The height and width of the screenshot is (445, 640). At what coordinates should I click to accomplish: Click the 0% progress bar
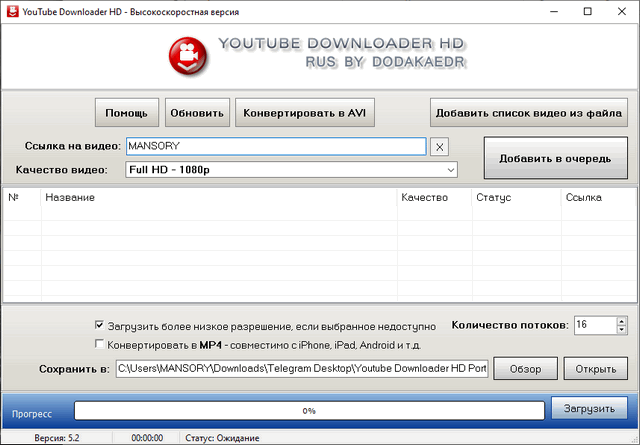tap(309, 410)
